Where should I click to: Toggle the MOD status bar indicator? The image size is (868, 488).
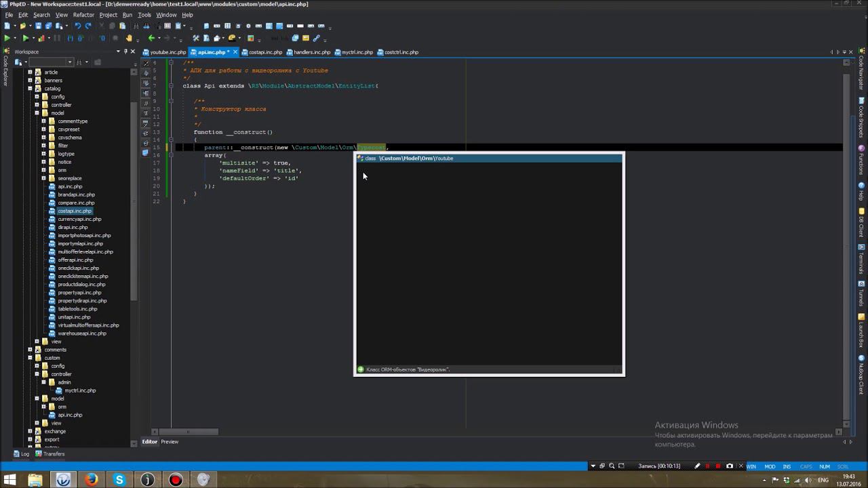click(x=770, y=466)
